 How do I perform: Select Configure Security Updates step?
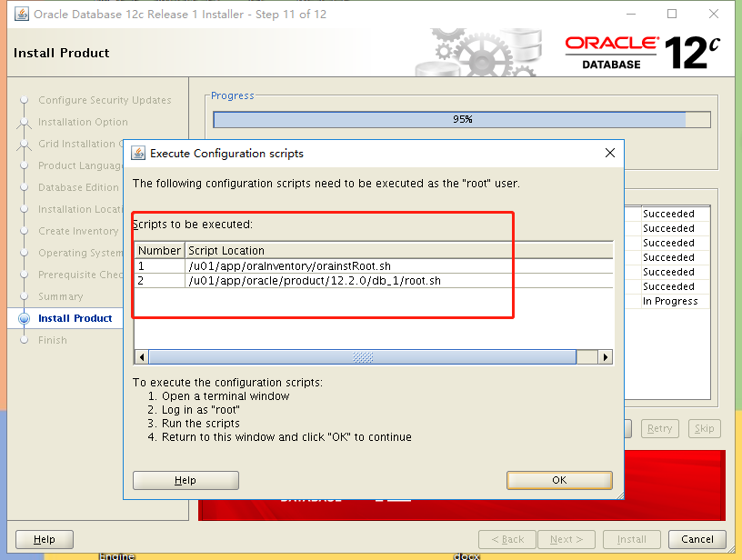(x=105, y=100)
